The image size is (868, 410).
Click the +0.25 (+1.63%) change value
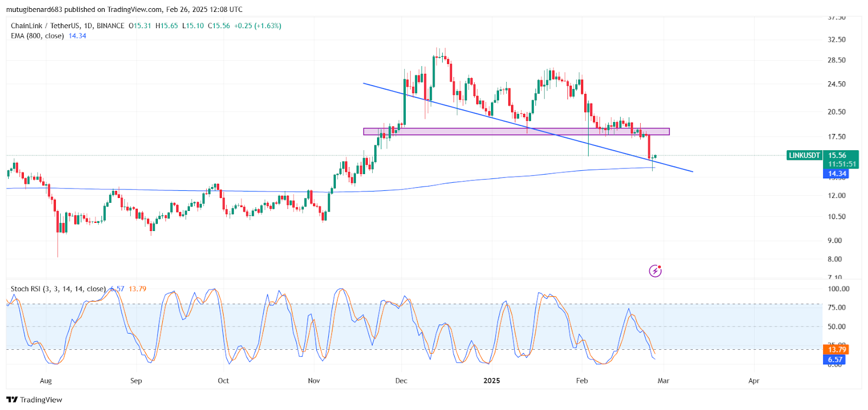click(258, 25)
